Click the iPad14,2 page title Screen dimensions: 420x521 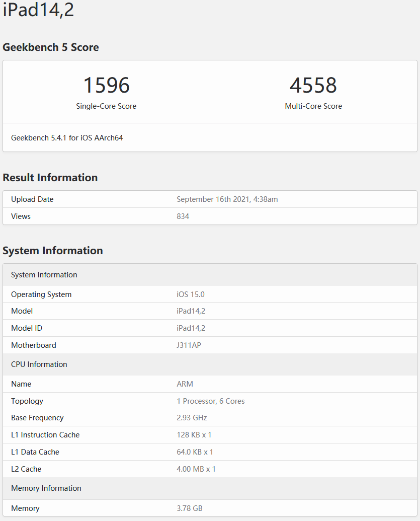(x=38, y=10)
